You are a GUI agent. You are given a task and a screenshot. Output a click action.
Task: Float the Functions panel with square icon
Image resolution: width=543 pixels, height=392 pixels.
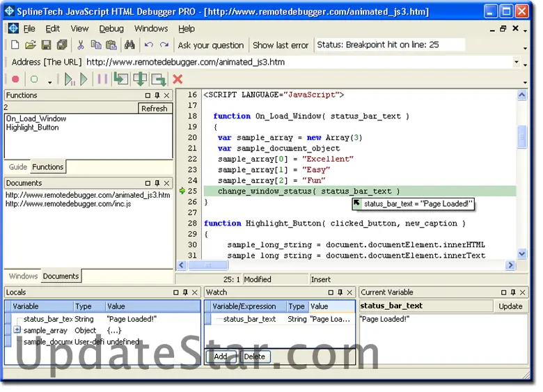tap(148, 95)
